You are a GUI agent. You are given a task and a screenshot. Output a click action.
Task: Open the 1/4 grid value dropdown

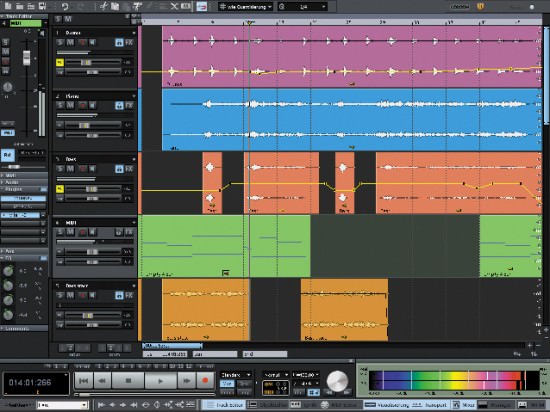point(302,6)
